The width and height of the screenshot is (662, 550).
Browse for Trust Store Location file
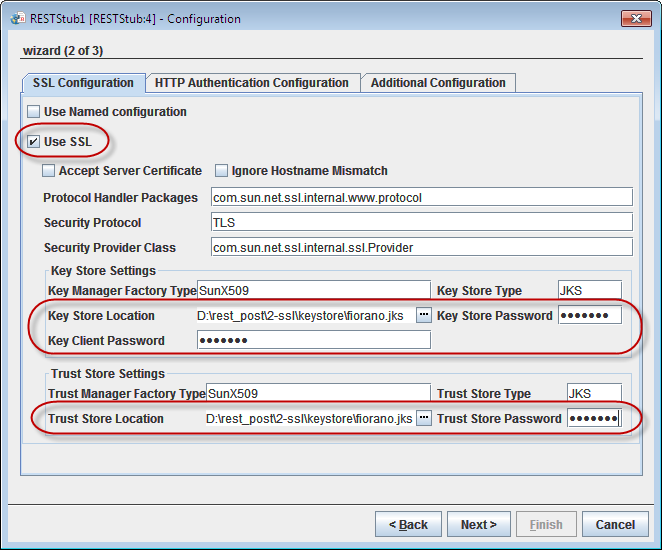424,418
